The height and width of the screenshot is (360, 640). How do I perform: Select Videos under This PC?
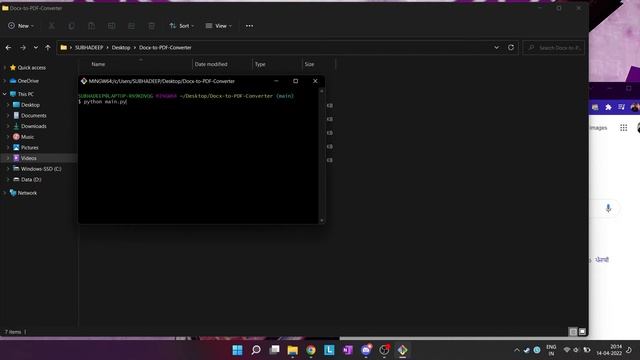click(x=29, y=158)
